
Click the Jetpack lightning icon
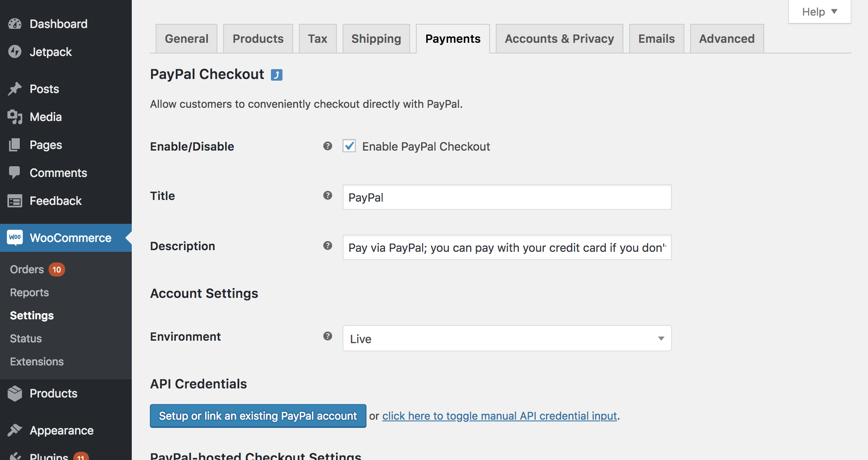point(15,52)
